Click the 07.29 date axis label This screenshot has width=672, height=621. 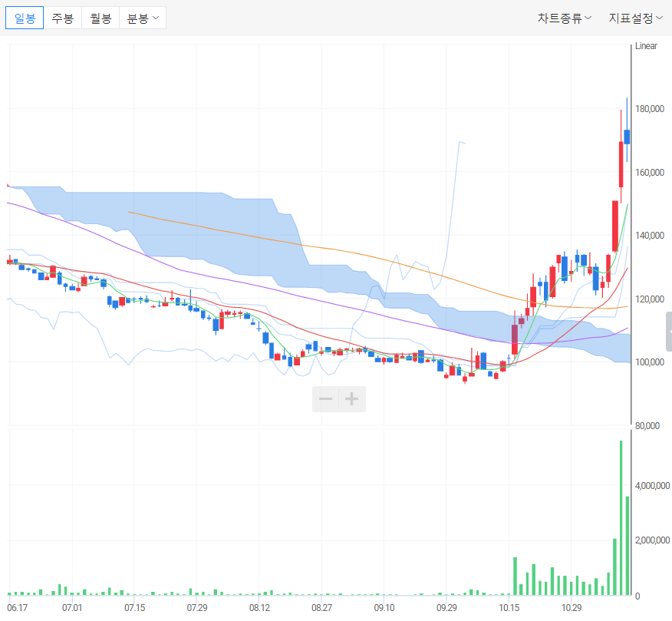pos(197,608)
